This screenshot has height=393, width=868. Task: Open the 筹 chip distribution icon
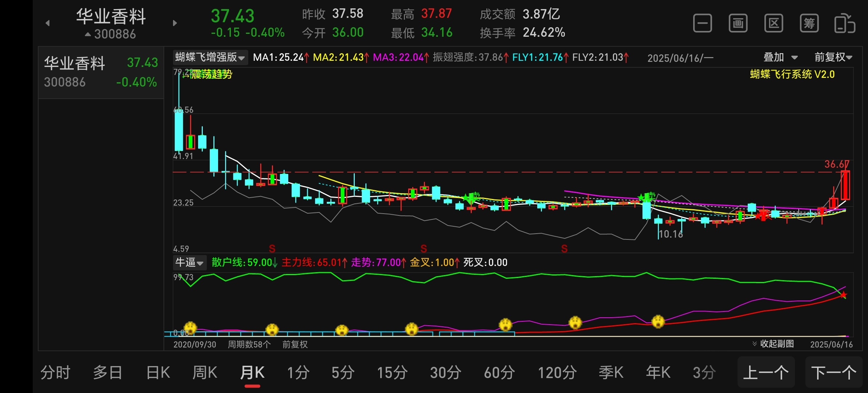point(809,24)
